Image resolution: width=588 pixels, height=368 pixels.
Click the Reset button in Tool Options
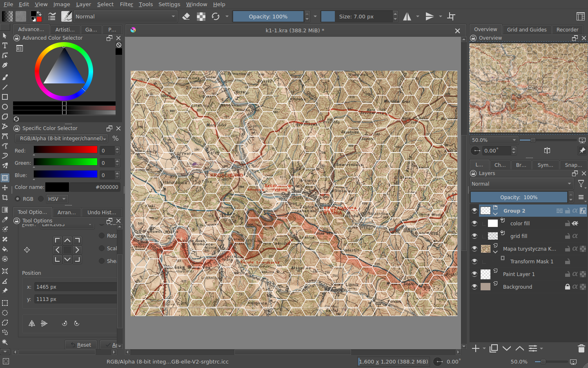click(81, 345)
